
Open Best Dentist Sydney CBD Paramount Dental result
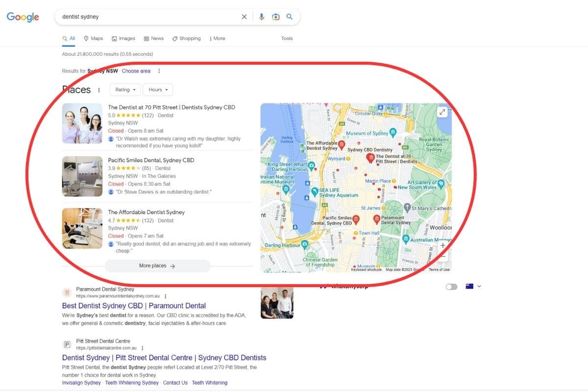pos(134,306)
